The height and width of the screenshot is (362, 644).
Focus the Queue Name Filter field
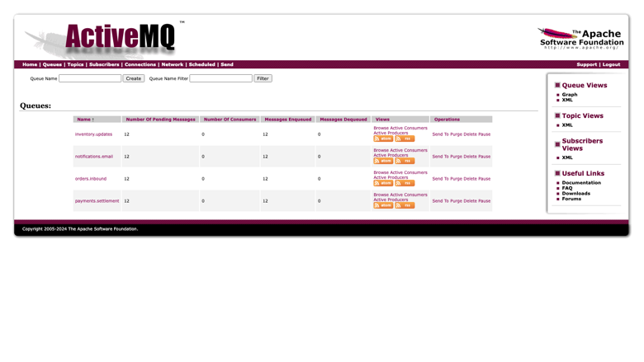point(221,78)
